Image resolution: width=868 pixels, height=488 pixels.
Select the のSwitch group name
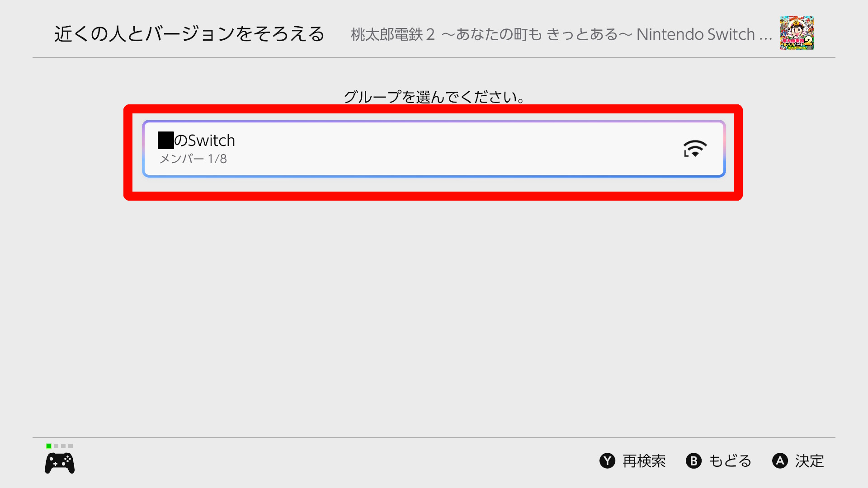pyautogui.click(x=204, y=141)
